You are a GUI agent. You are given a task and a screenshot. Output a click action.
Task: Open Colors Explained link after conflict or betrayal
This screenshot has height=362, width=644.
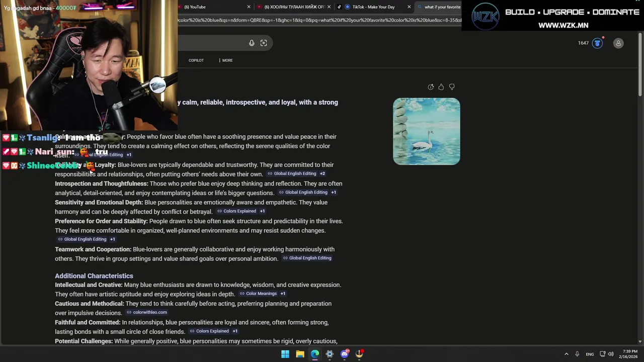[x=236, y=211]
